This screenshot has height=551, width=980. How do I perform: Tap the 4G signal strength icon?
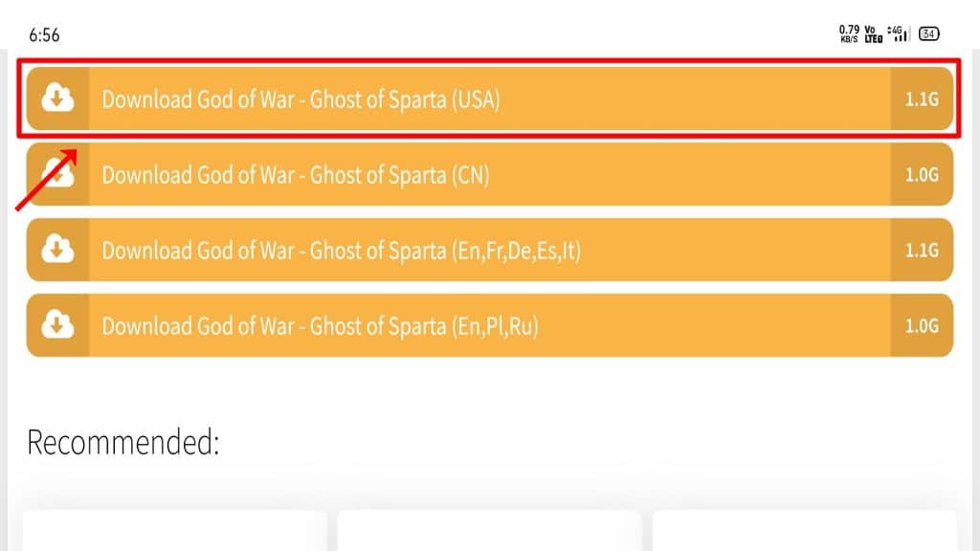click(x=898, y=33)
